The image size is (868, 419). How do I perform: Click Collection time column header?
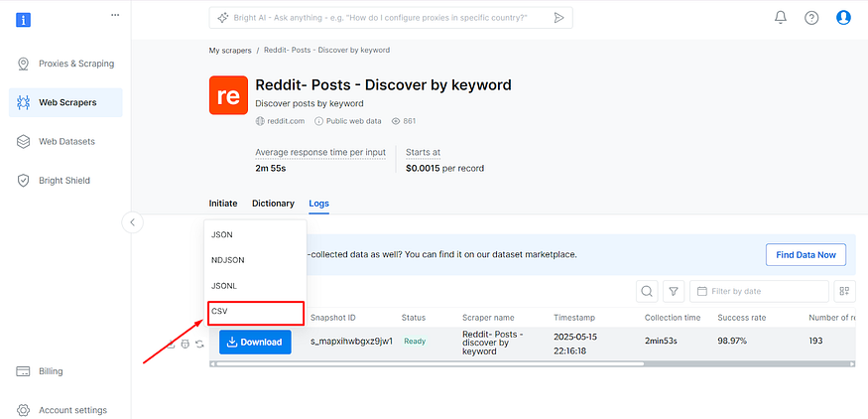[x=673, y=318]
